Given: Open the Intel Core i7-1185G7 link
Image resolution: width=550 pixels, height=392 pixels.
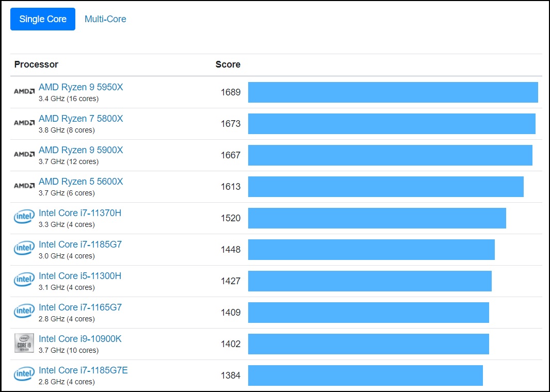Looking at the screenshot, I should pyautogui.click(x=80, y=244).
